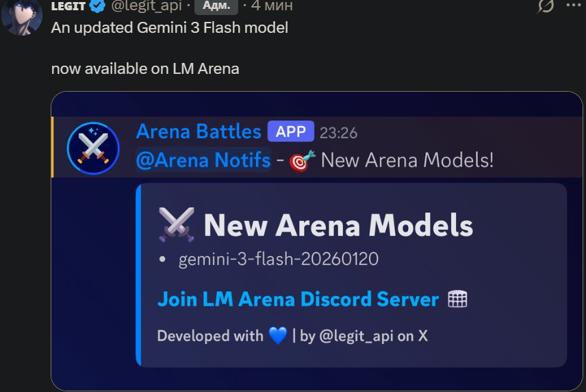Click the Arena Battles crossed-swords avatar
Image resolution: width=586 pixels, height=392 pixels.
click(x=93, y=148)
